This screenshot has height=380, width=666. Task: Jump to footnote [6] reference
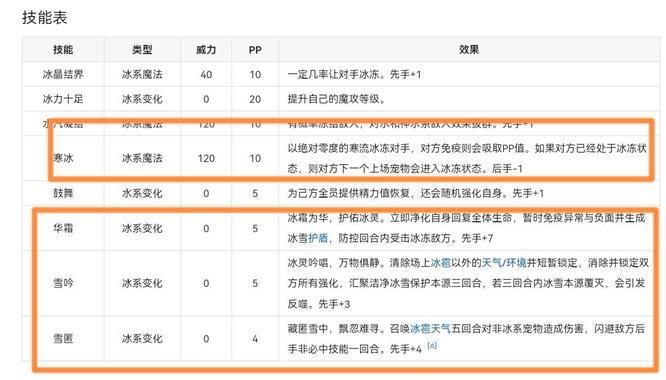432,346
